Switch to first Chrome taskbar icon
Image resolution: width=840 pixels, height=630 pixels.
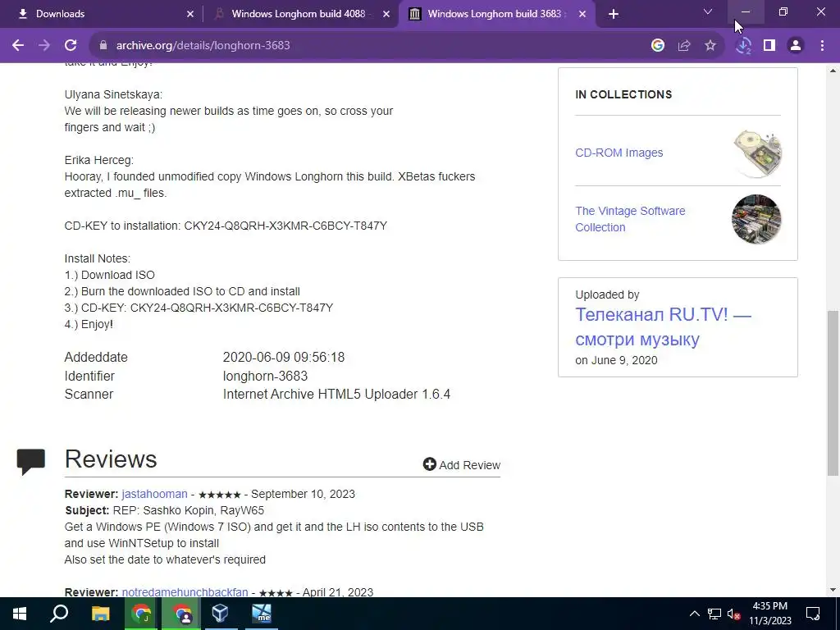[x=141, y=614]
